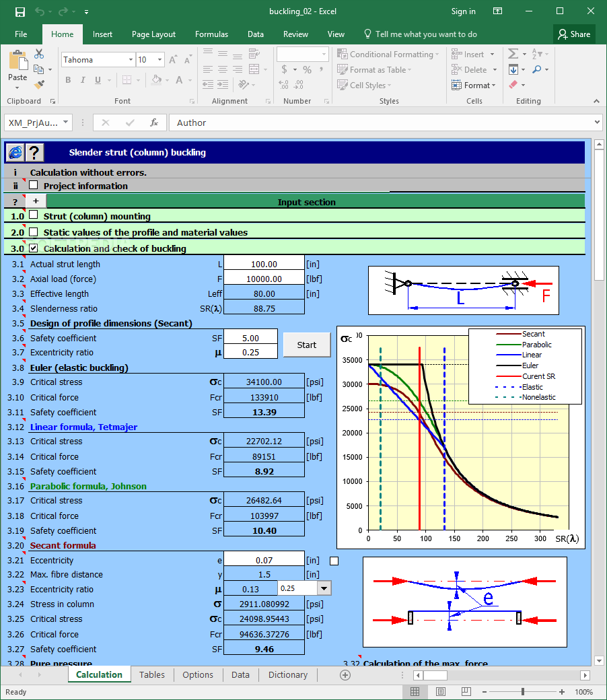The height and width of the screenshot is (700, 607).
Task: Click the question mark help icon
Action: [x=34, y=153]
